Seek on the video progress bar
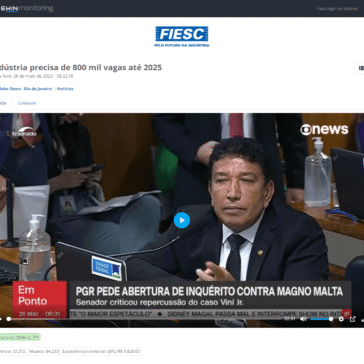This screenshot has width=364, height=364. coord(143,319)
